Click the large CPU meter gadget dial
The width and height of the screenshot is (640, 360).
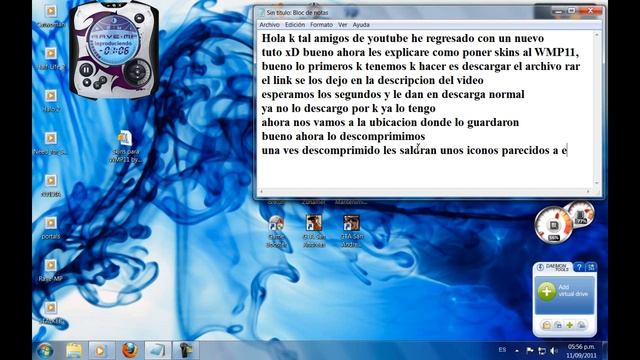click(x=553, y=225)
